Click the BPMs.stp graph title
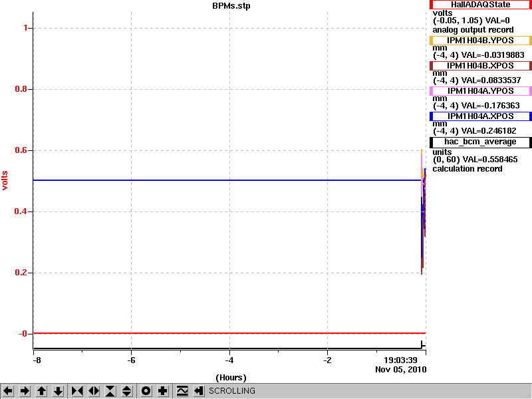532x399 pixels. click(x=231, y=6)
